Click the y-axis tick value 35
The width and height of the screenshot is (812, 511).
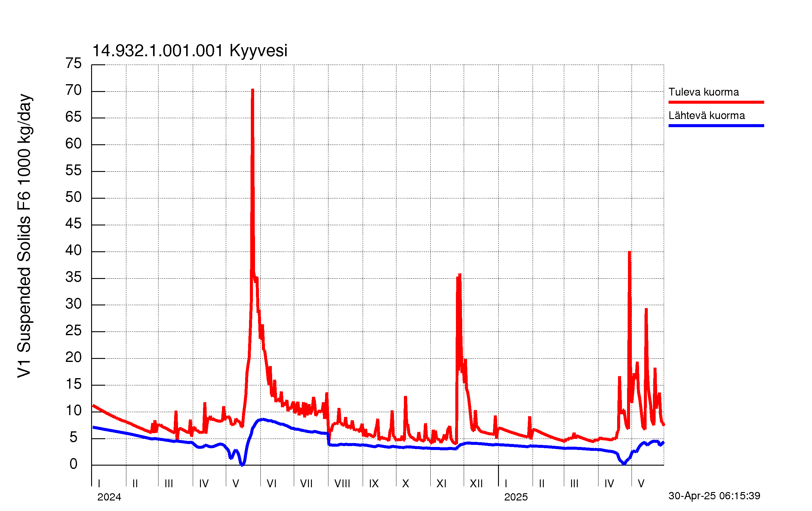tap(73, 277)
